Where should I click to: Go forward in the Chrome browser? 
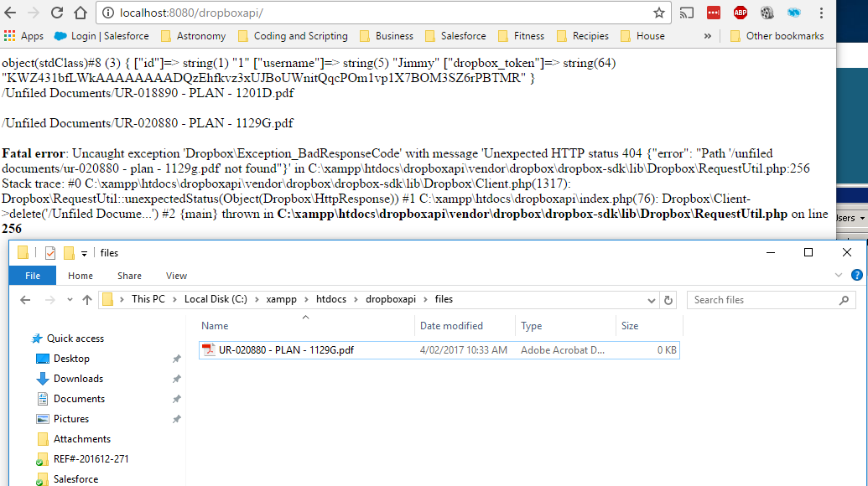[34, 13]
